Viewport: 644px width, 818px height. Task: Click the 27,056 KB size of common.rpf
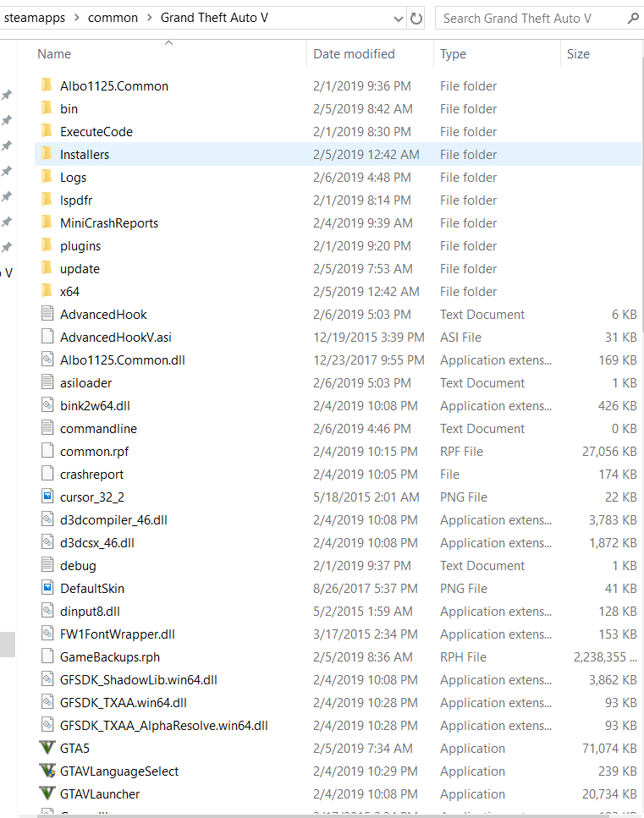click(x=609, y=451)
